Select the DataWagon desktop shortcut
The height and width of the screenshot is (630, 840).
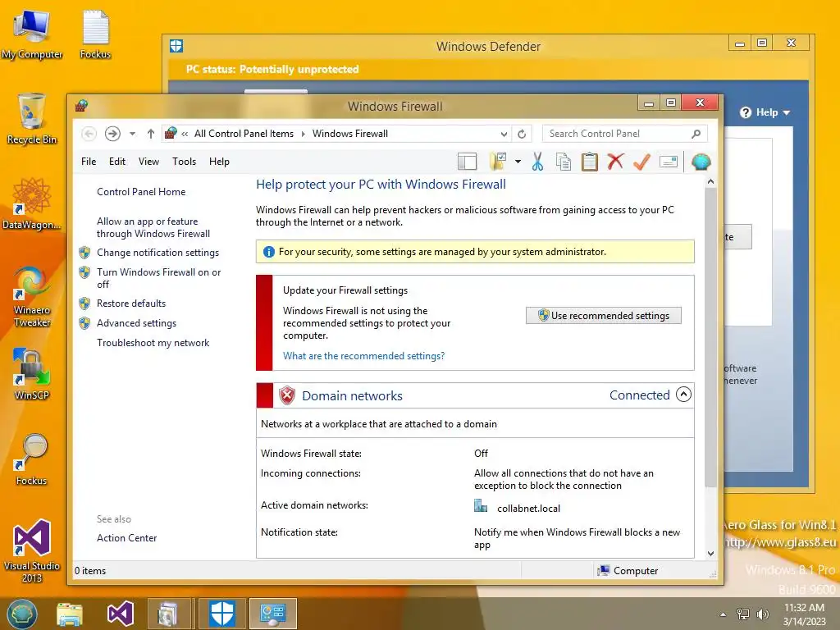coord(32,204)
